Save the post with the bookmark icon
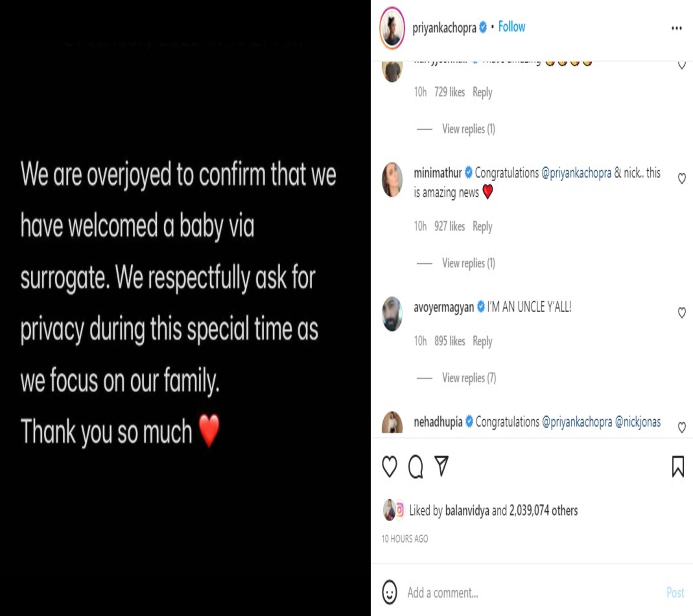Viewport: 693px width, 616px height. [678, 466]
